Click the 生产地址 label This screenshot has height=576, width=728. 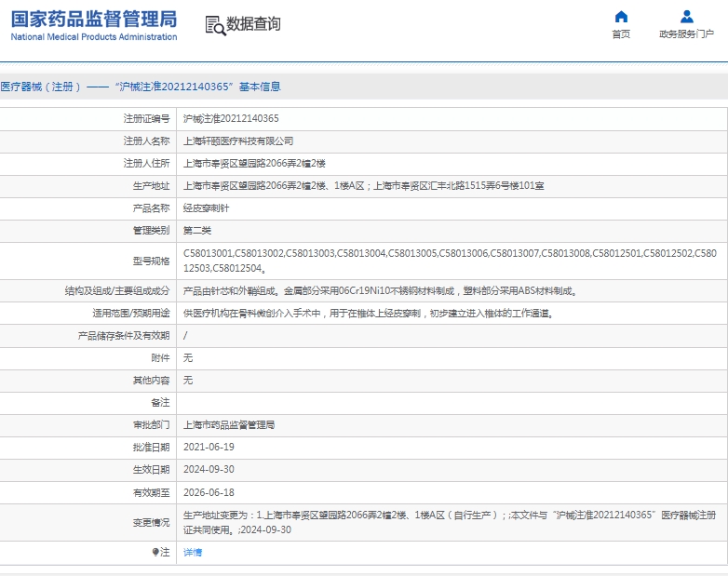coord(152,186)
